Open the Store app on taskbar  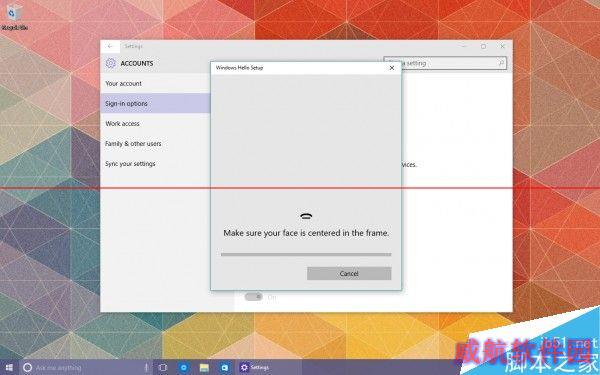225,367
